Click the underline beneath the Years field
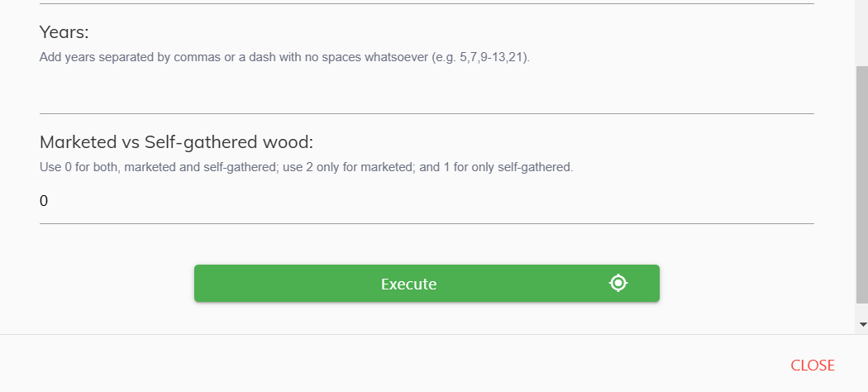This screenshot has width=868, height=392. 427,113
